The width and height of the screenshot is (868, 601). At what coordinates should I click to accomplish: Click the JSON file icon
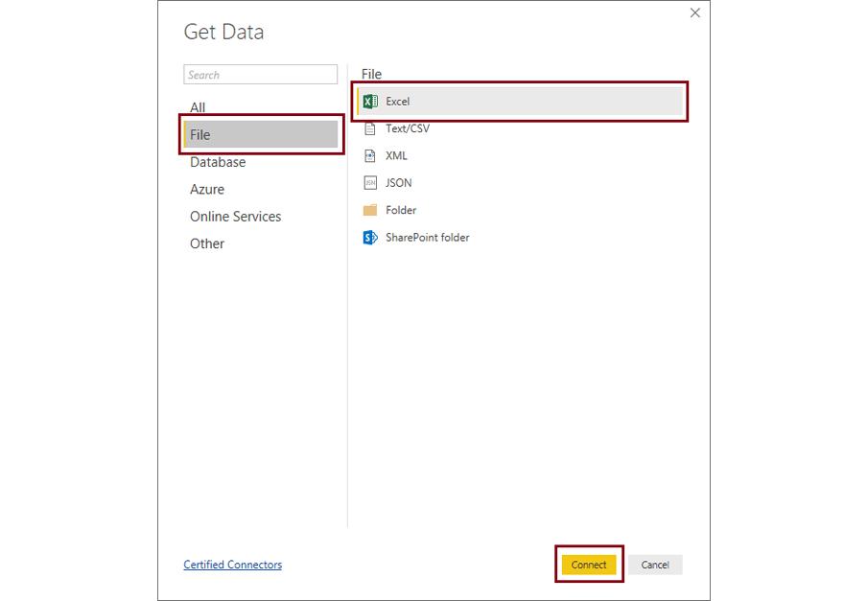371,183
